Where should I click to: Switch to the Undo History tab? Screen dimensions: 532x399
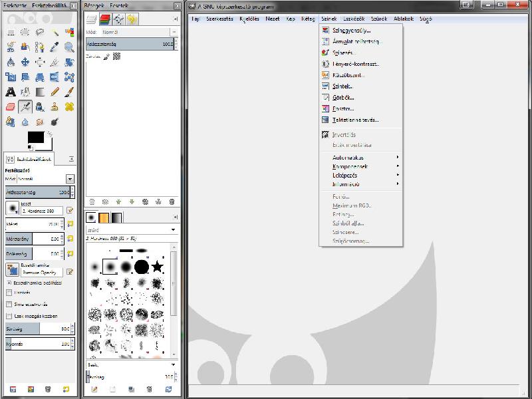coord(132,19)
